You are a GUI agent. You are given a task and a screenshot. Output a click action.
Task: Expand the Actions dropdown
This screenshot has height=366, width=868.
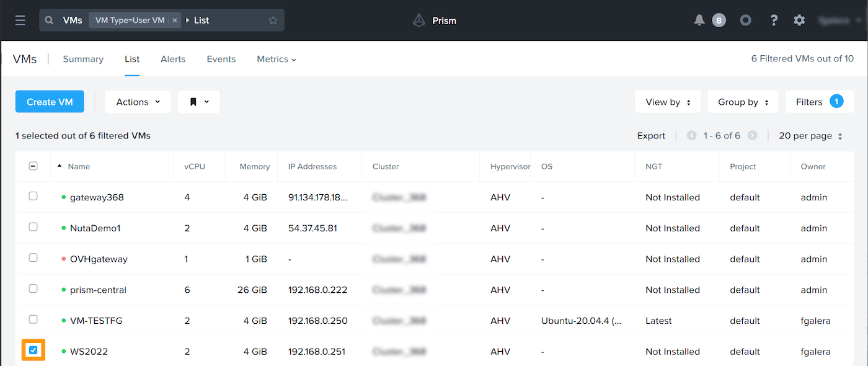(x=138, y=102)
